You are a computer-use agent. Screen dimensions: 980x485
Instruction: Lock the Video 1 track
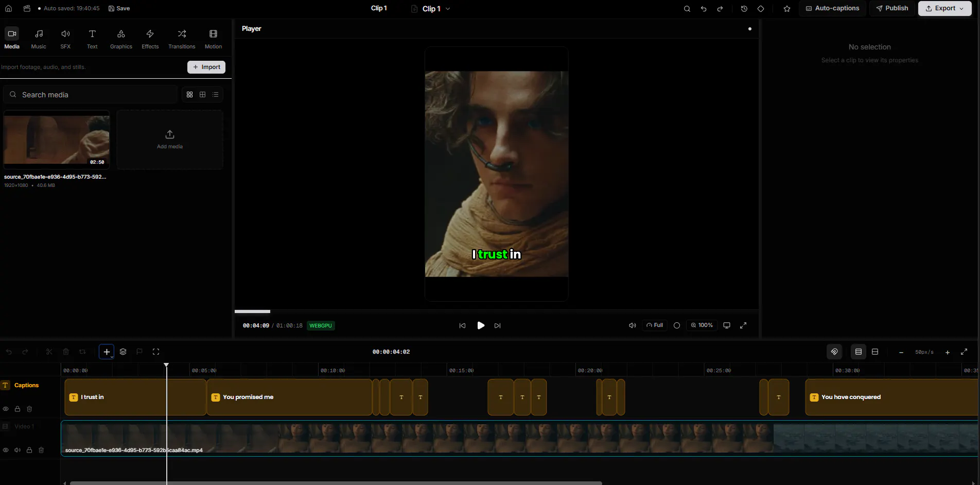click(29, 450)
